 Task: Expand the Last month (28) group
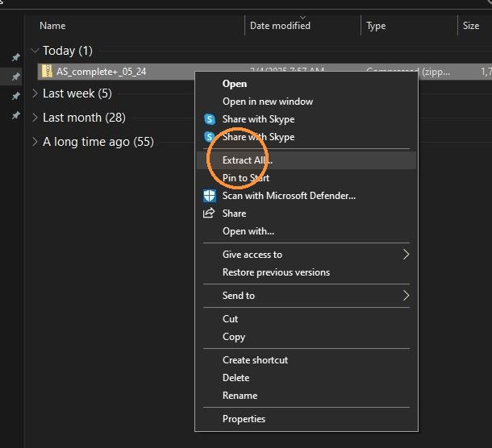[x=35, y=118]
